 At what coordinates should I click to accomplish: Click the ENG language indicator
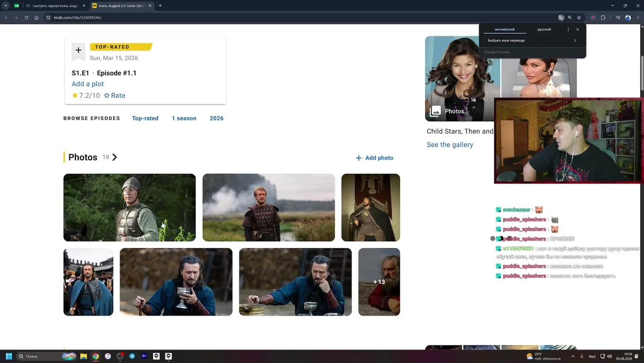593,356
